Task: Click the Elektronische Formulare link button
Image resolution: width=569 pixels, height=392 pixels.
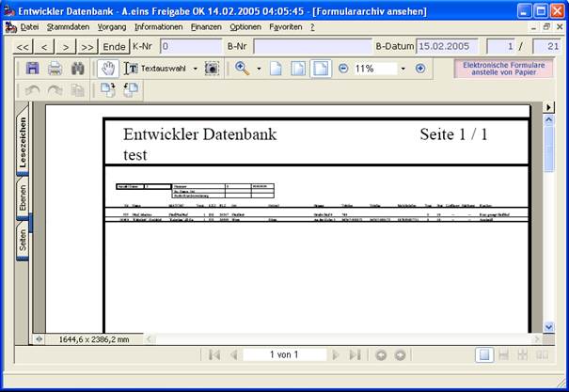Action: pyautogui.click(x=504, y=69)
